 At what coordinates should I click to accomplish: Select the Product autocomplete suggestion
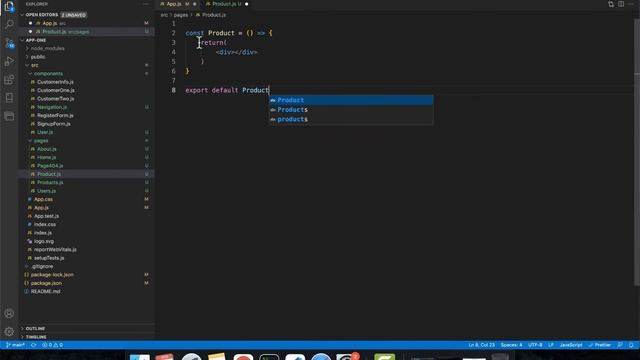(x=351, y=100)
